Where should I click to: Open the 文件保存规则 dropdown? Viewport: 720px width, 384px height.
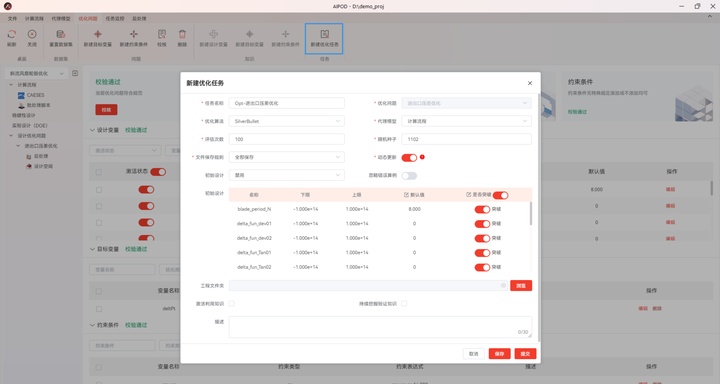(287, 157)
